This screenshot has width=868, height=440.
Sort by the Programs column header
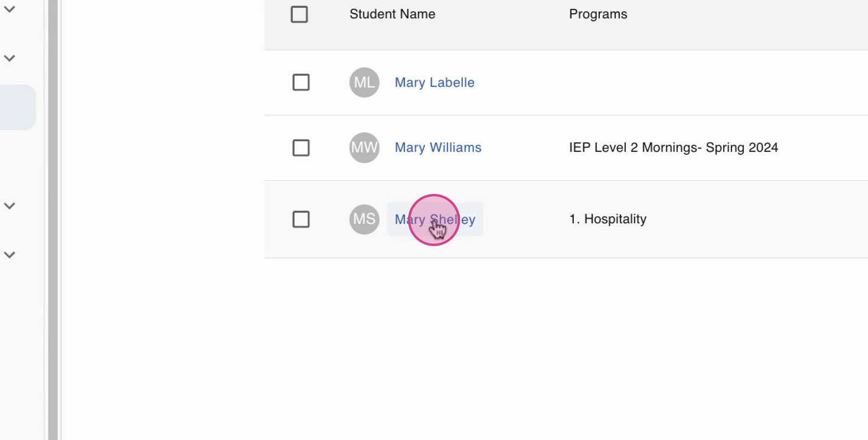pyautogui.click(x=598, y=14)
